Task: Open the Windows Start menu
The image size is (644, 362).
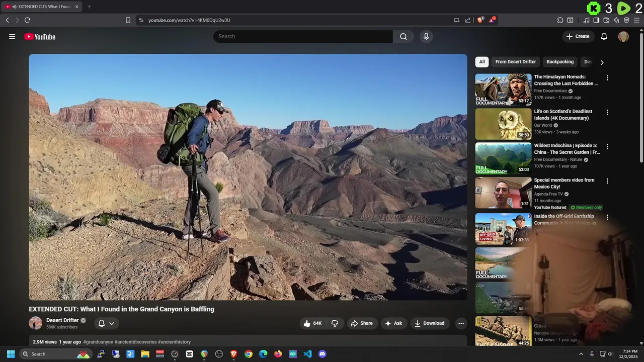Action: tap(11, 354)
